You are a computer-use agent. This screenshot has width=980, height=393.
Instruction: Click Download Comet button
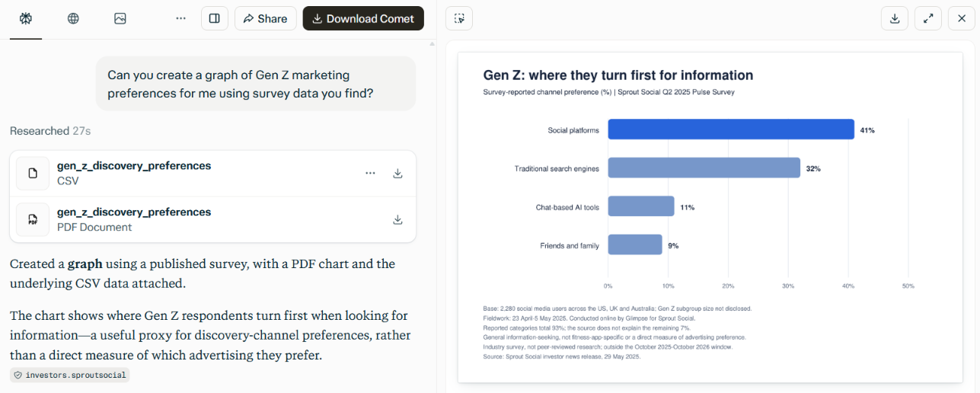(x=363, y=18)
